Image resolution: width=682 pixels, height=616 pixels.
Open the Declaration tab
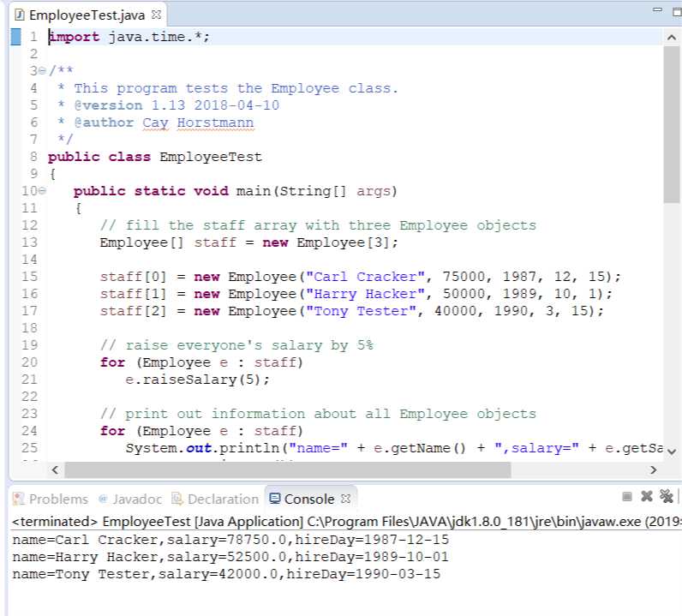[x=215, y=499]
